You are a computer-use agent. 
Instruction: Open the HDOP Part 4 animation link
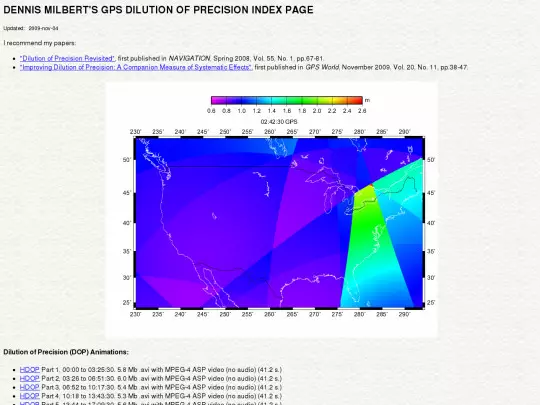[30, 396]
